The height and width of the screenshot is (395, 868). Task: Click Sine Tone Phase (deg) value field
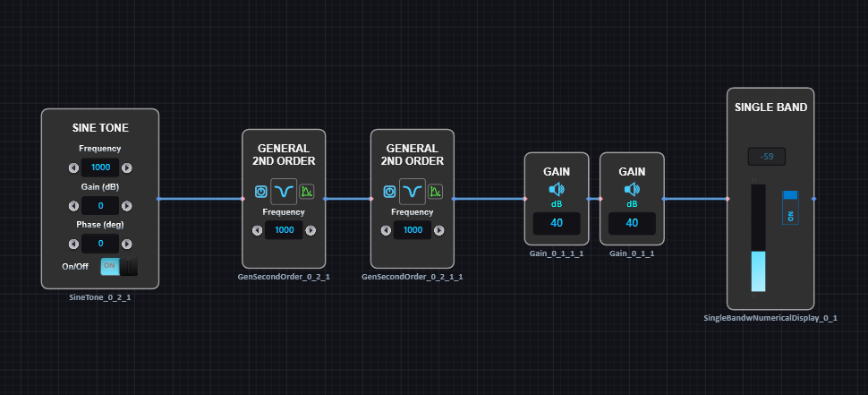point(100,244)
